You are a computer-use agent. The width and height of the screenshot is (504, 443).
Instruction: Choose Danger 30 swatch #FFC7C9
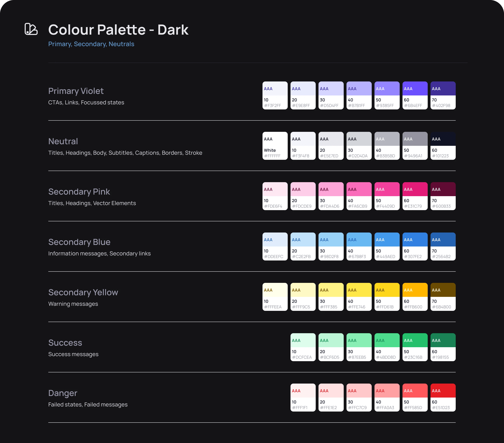[359, 397]
